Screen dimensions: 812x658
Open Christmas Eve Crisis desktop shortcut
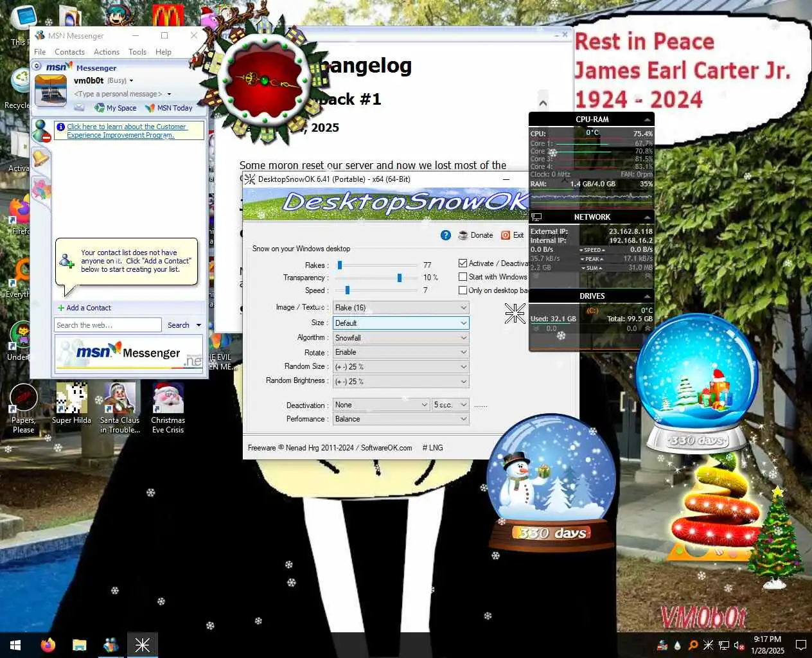coord(168,408)
